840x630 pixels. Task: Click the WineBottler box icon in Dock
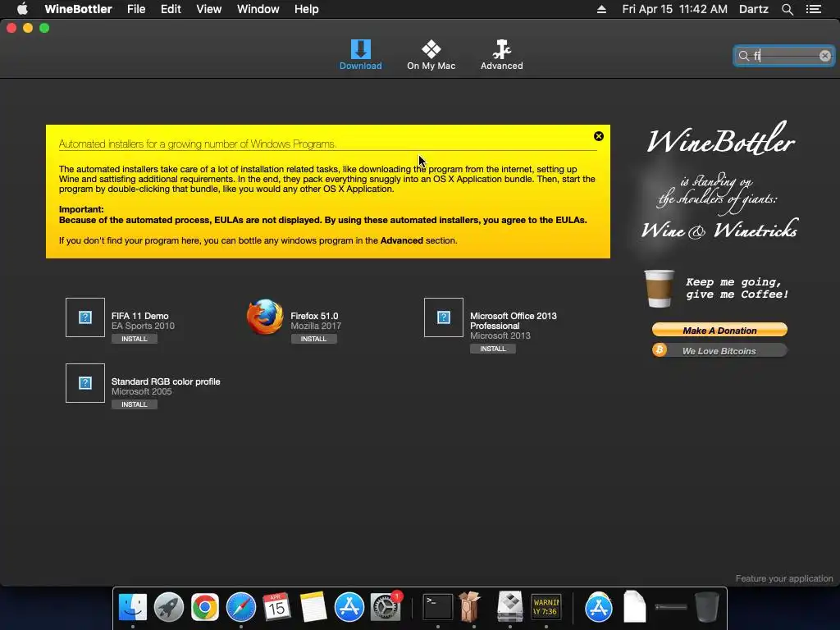[x=470, y=606]
